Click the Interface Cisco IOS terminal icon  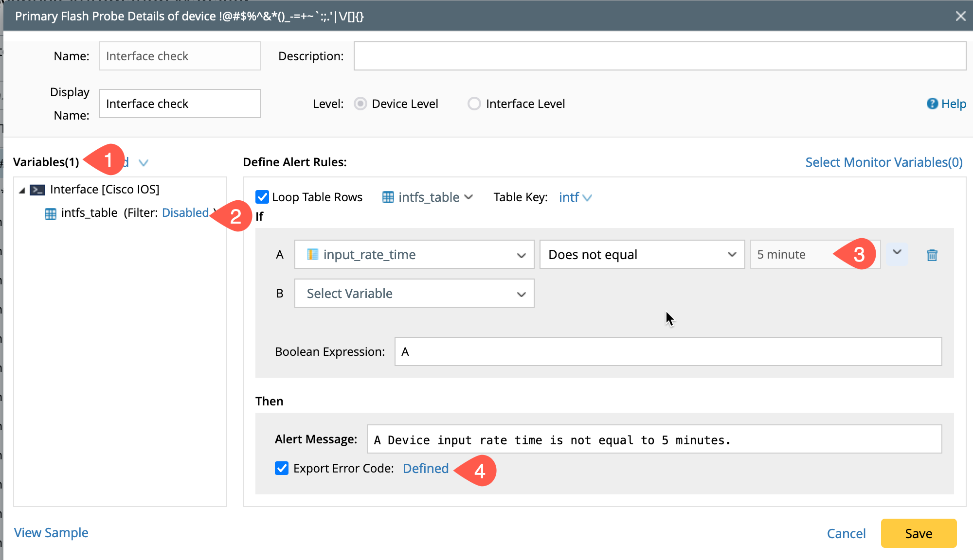[37, 190]
